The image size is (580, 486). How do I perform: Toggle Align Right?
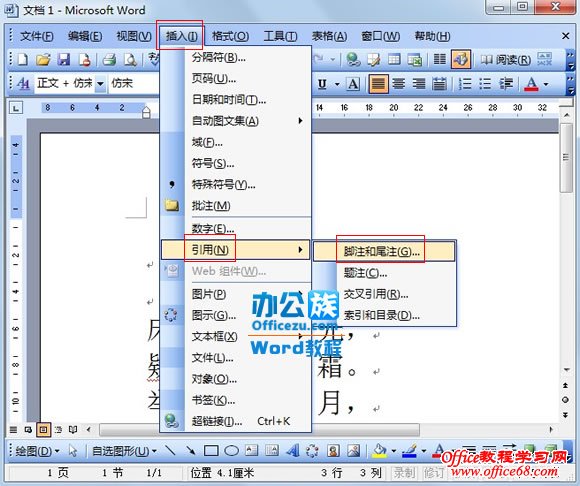tap(419, 84)
